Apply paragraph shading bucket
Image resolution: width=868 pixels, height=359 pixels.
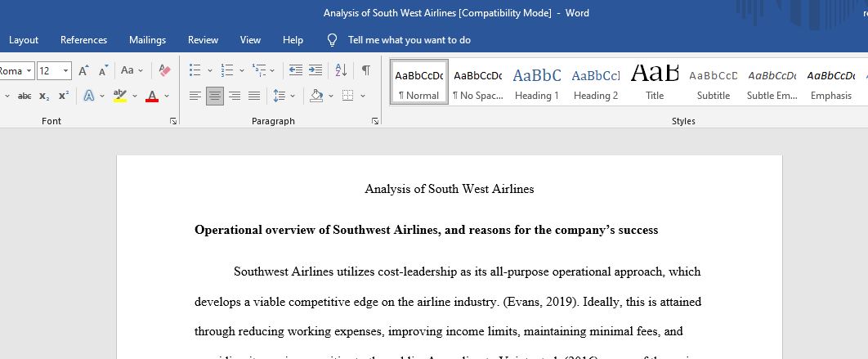coord(316,96)
